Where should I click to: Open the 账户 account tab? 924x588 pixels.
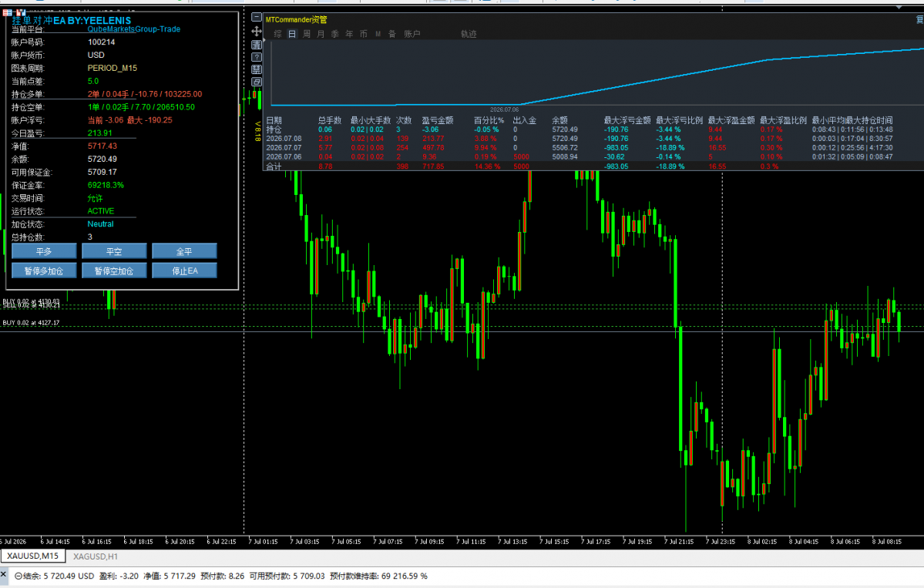pyautogui.click(x=412, y=34)
